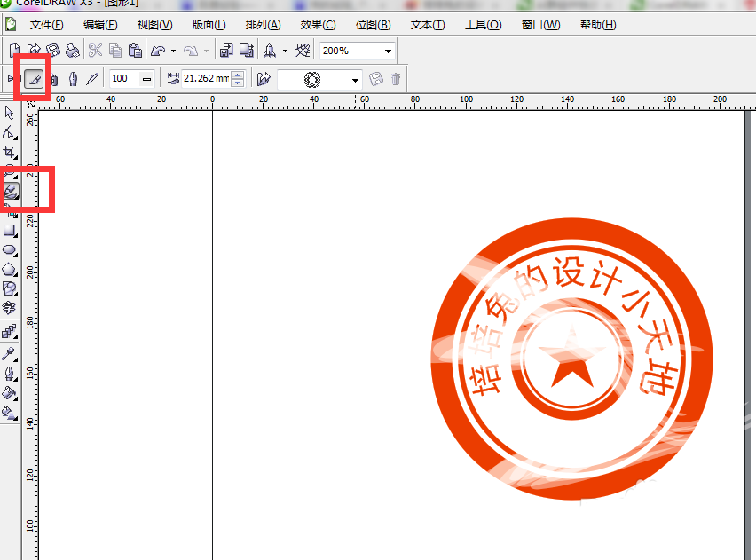Open a document with the Open icon
This screenshot has width=756, height=560.
coord(33,51)
